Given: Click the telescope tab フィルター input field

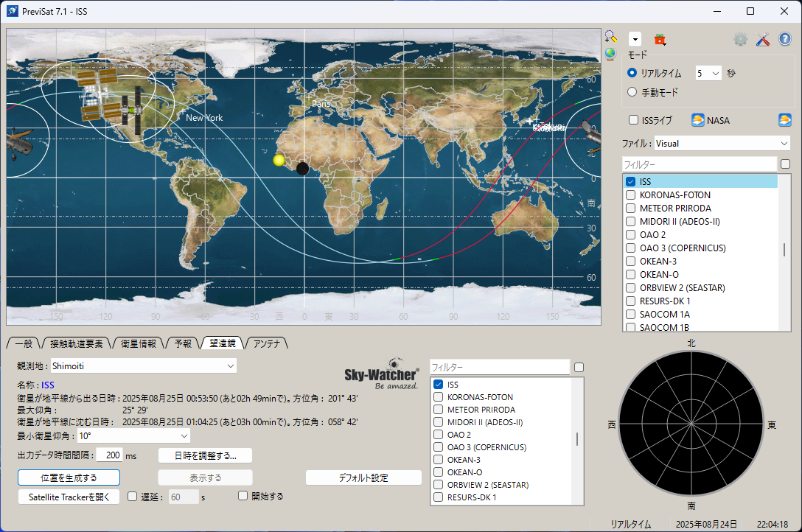Looking at the screenshot, I should click(x=500, y=368).
